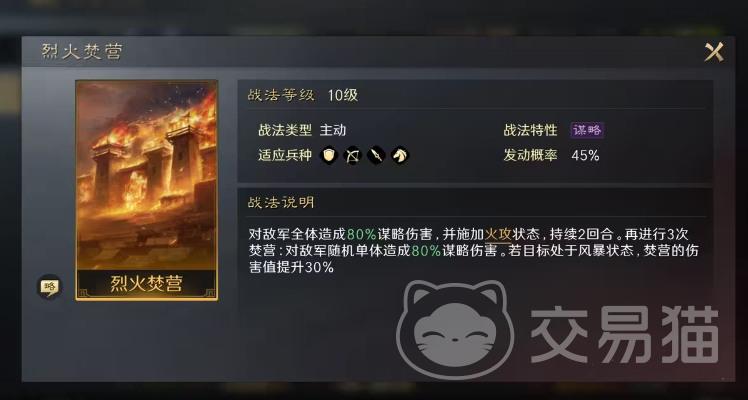
Task: Click the first green 80% damage value
Action: click(x=362, y=234)
